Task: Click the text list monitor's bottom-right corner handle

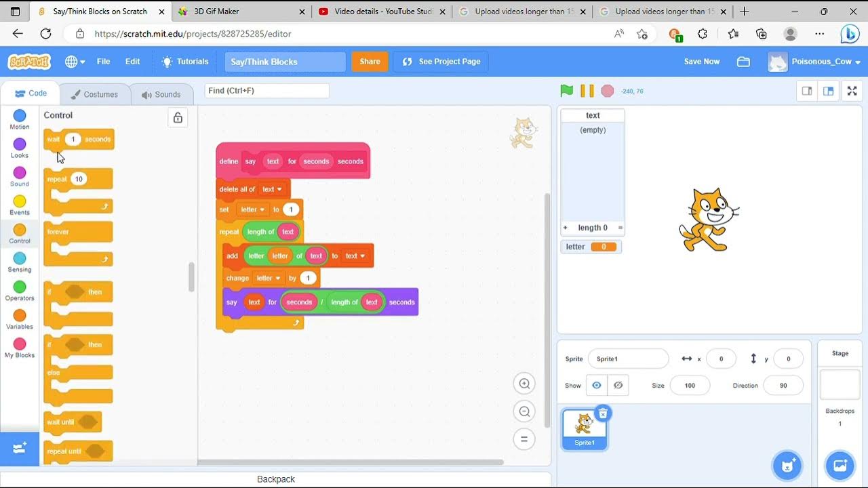Action: 620,228
